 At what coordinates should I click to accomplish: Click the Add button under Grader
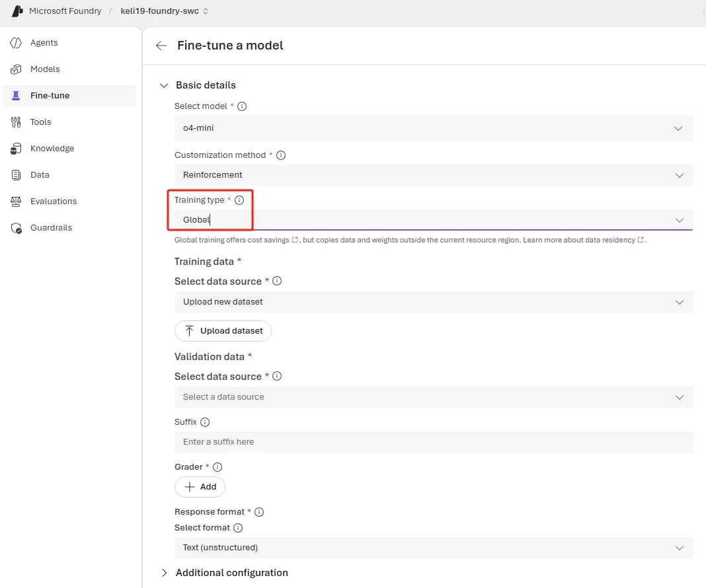(x=200, y=486)
